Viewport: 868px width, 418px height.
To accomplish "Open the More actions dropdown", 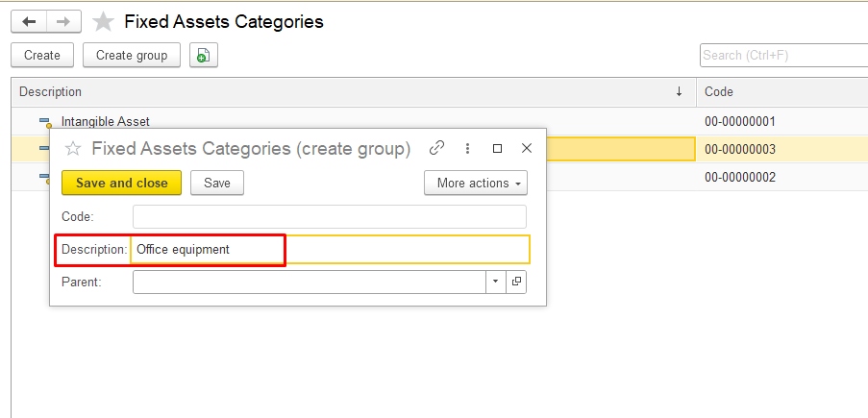I will coord(475,183).
